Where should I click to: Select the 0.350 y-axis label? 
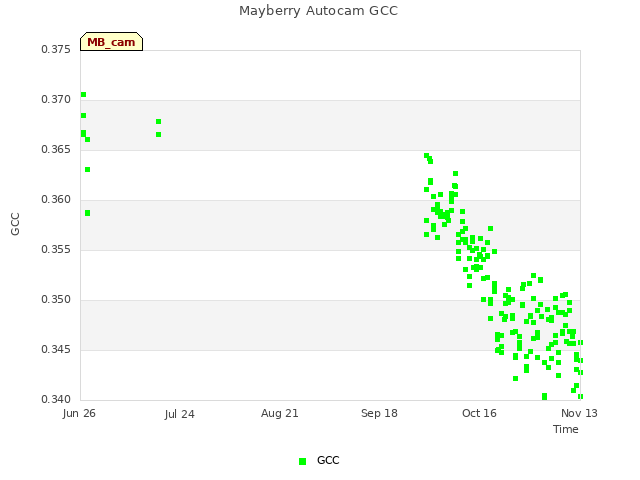[x=56, y=300]
